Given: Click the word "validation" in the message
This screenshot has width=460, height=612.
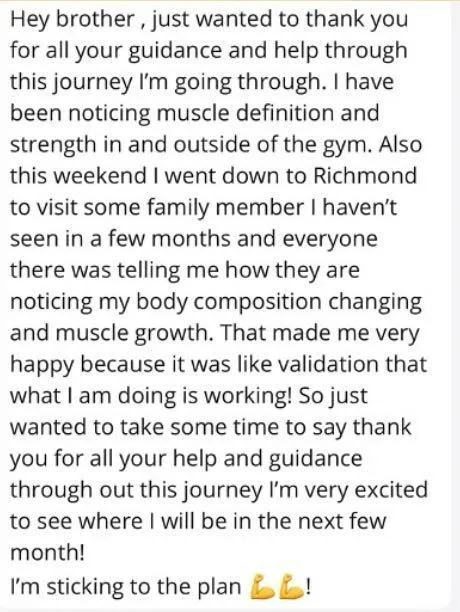Looking at the screenshot, I should coord(330,364).
